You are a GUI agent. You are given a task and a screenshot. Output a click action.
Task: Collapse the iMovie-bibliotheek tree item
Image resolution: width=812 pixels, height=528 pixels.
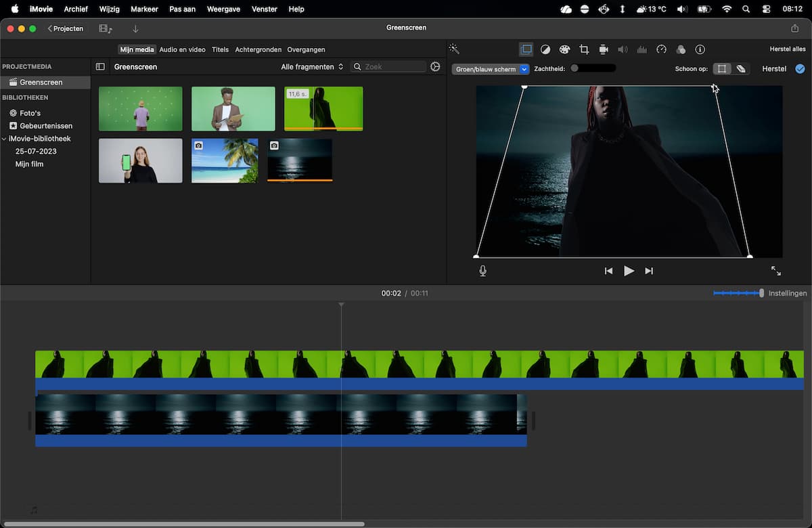tap(4, 139)
